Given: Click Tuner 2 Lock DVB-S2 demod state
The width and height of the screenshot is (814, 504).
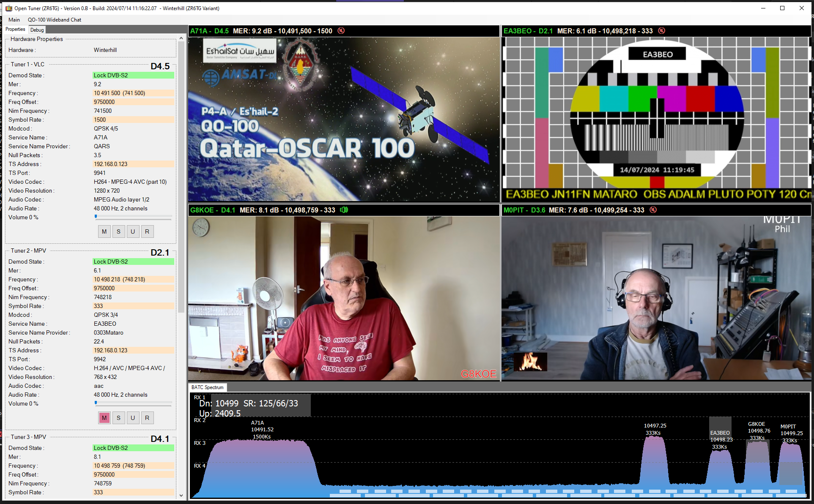Looking at the screenshot, I should point(133,262).
